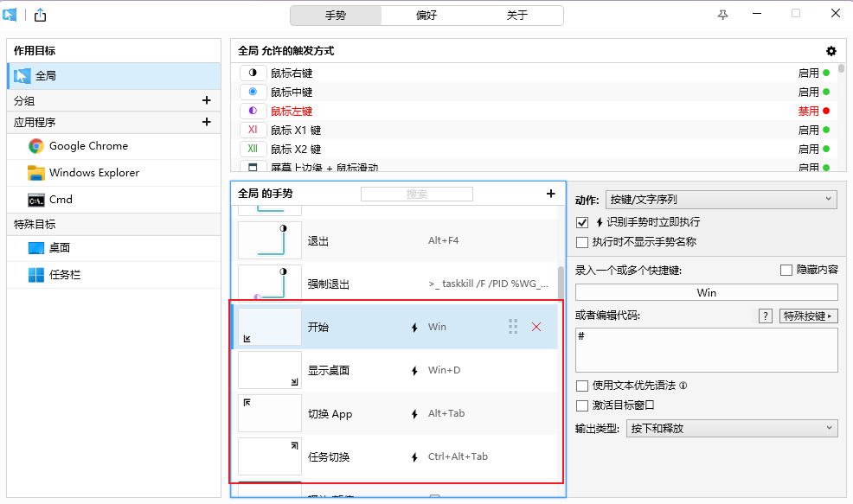Click the Win+D shortcut text
The image size is (853, 504).
click(x=444, y=370)
